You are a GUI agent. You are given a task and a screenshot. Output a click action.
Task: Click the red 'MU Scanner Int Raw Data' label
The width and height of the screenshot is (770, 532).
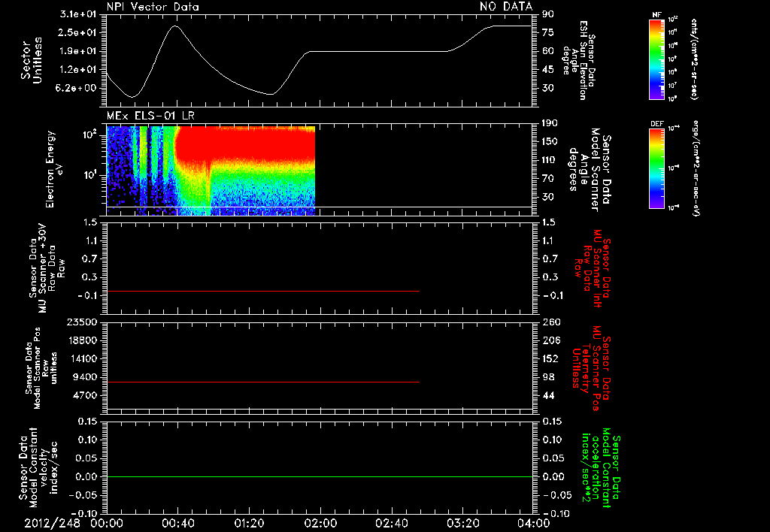[x=591, y=268]
